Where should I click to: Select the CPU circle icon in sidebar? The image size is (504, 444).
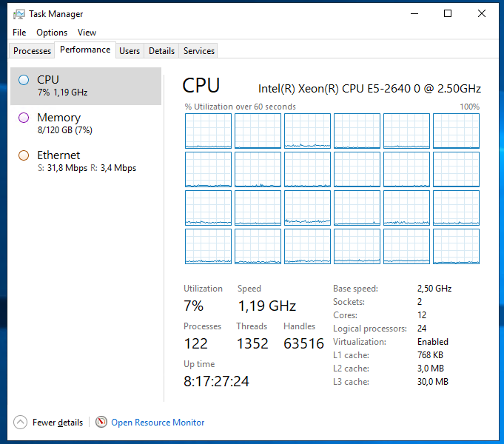[x=24, y=80]
